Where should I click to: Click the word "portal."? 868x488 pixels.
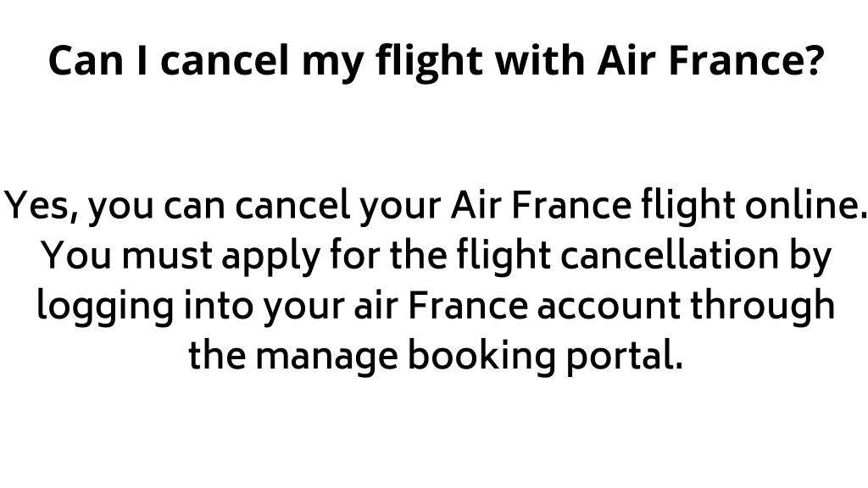pos(624,357)
